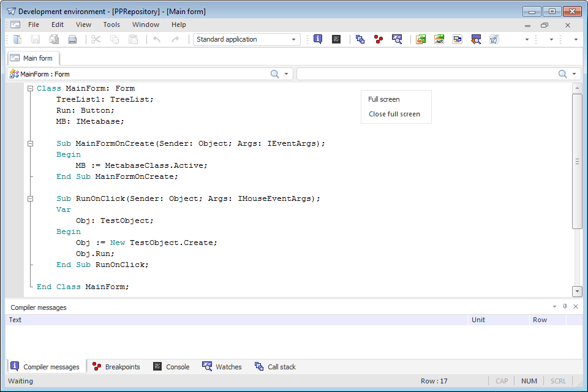The image size is (588, 392).
Task: Click the Cut scissors icon
Action: coord(96,39)
